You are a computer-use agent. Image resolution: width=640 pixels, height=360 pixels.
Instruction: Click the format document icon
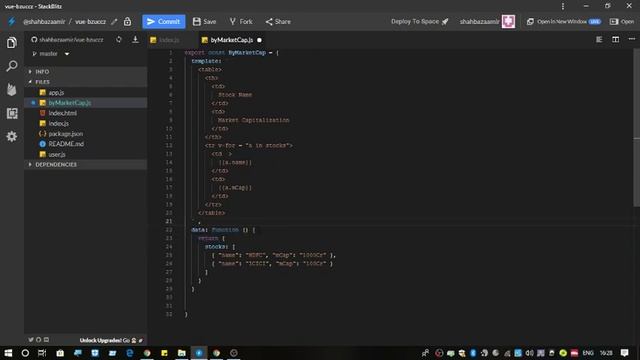pos(599,40)
